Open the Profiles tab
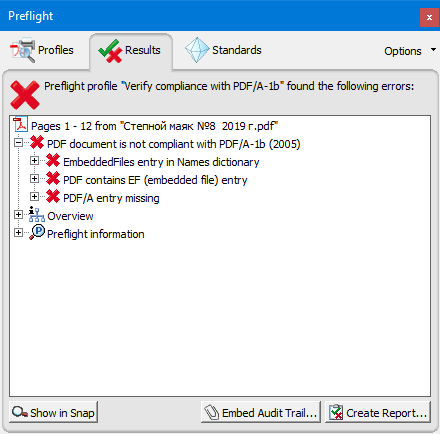This screenshot has height=434, width=440. tap(42, 50)
